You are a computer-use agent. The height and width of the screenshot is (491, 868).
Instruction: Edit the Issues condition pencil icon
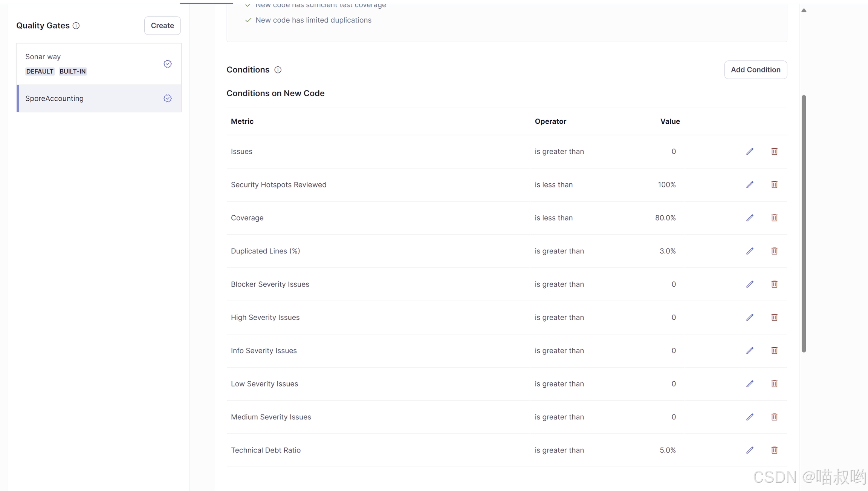pyautogui.click(x=750, y=151)
